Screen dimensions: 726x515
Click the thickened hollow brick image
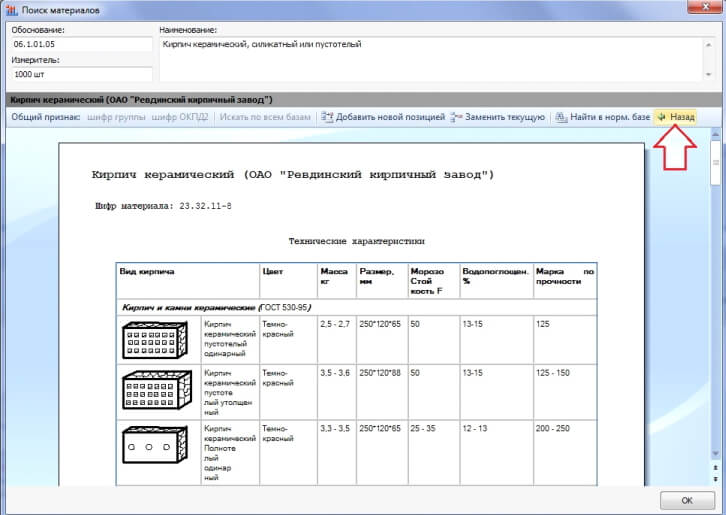156,389
